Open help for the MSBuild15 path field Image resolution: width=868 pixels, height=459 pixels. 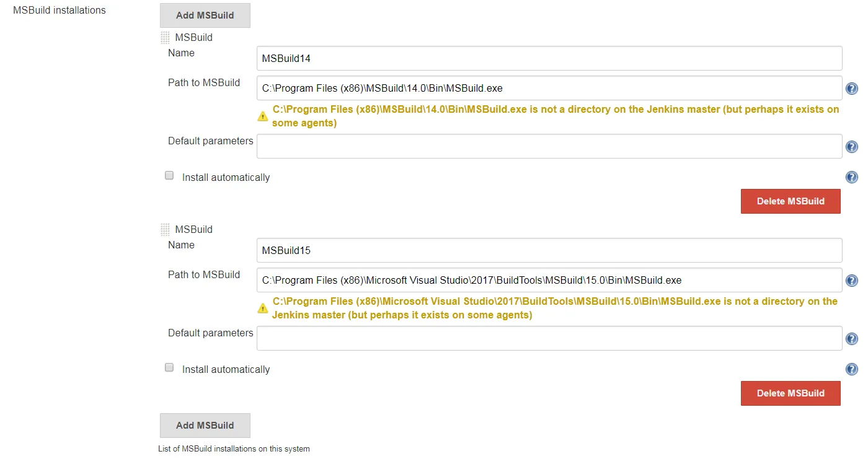point(852,281)
